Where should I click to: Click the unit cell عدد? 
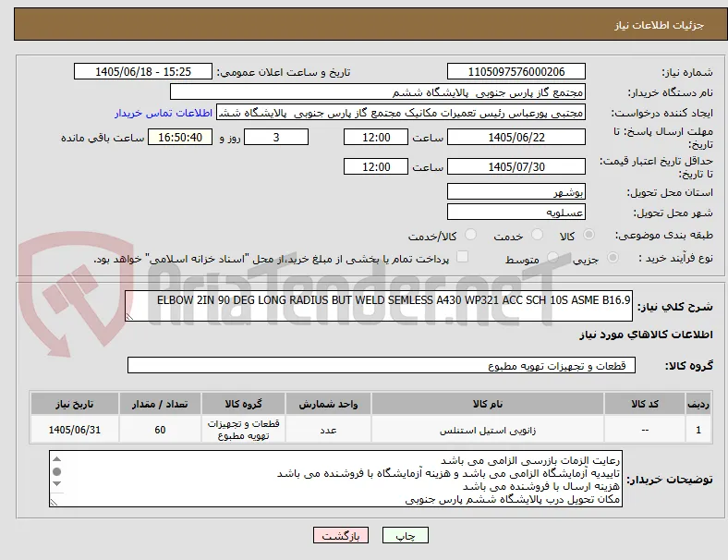coord(328,430)
